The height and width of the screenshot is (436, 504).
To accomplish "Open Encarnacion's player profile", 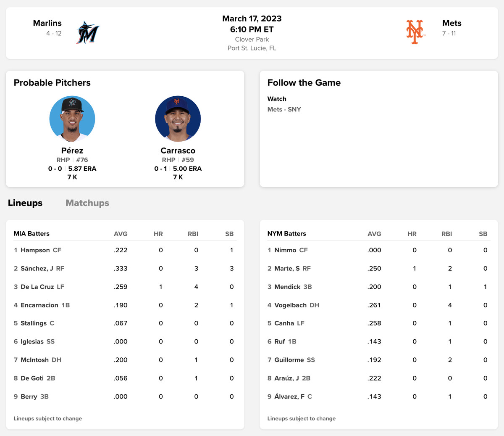I will pyautogui.click(x=39, y=305).
